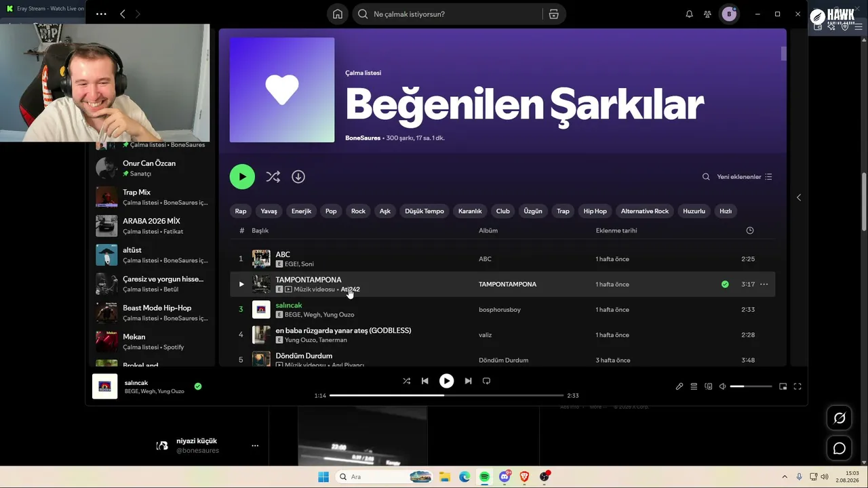This screenshot has height=488, width=868.
Task: Open the Ati242 artist link
Action: click(x=350, y=289)
